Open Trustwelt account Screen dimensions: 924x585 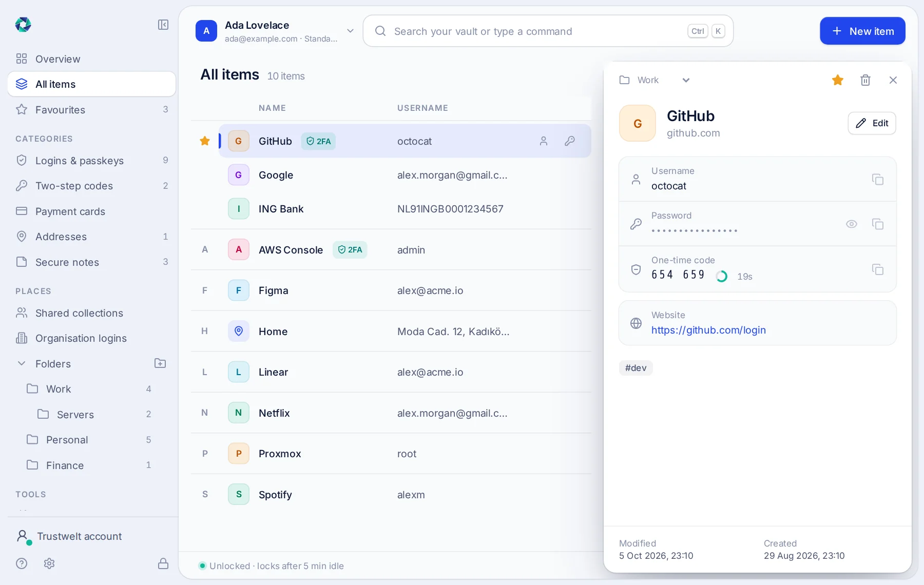tap(91, 536)
